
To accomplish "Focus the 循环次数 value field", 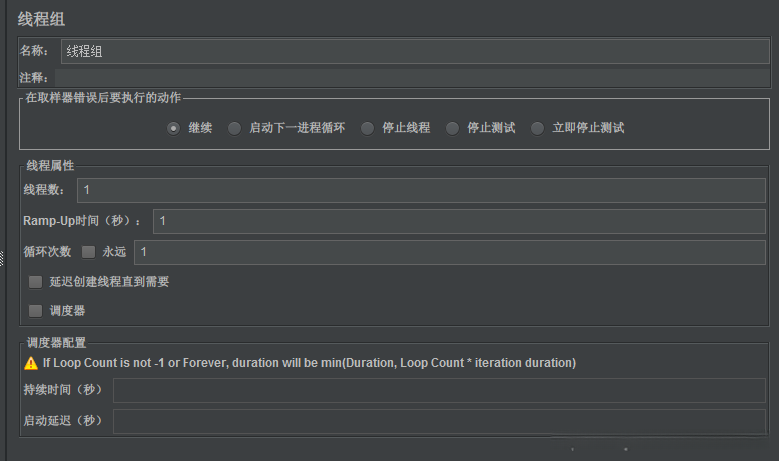I will coord(450,252).
